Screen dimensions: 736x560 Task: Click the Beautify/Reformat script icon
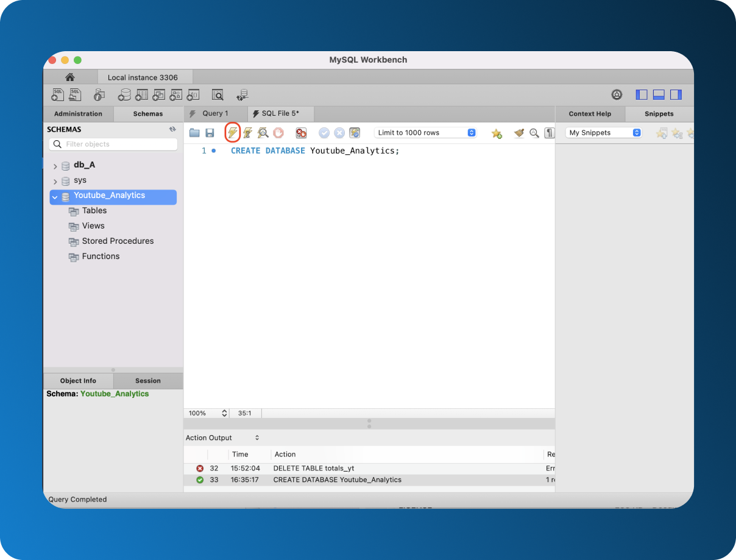pyautogui.click(x=518, y=132)
